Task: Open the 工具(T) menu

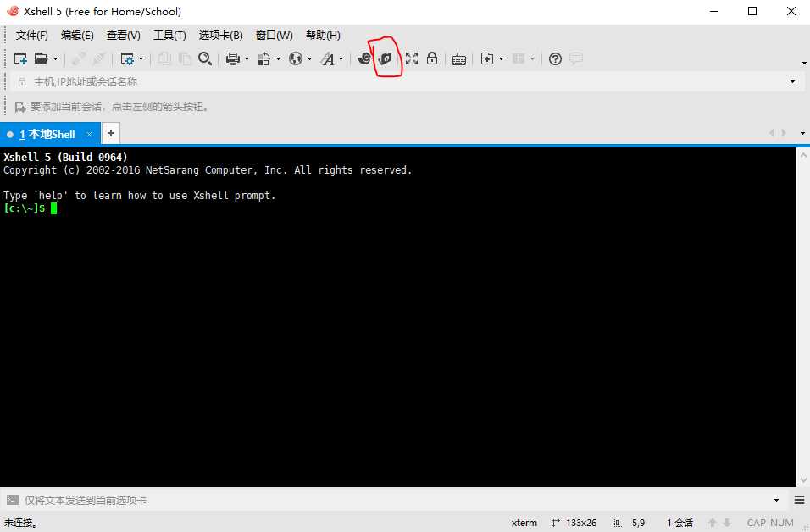Action: point(169,35)
